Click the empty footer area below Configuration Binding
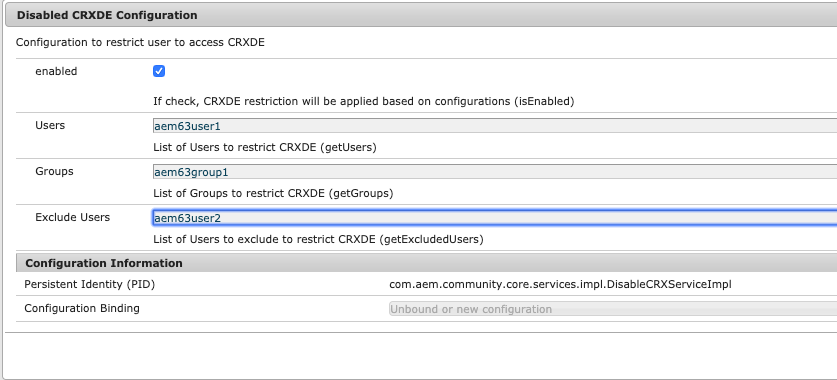This screenshot has height=380, width=837. (421, 355)
